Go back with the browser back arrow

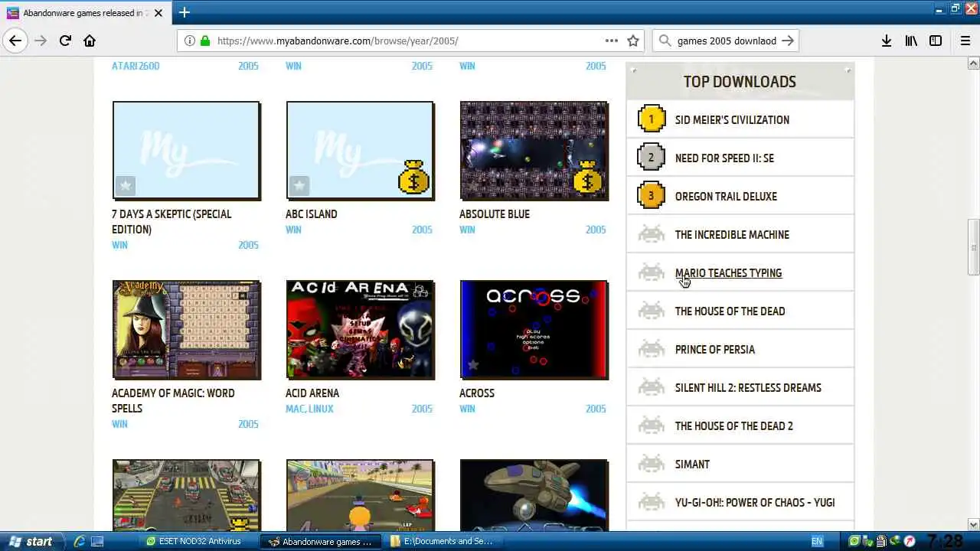pos(15,41)
